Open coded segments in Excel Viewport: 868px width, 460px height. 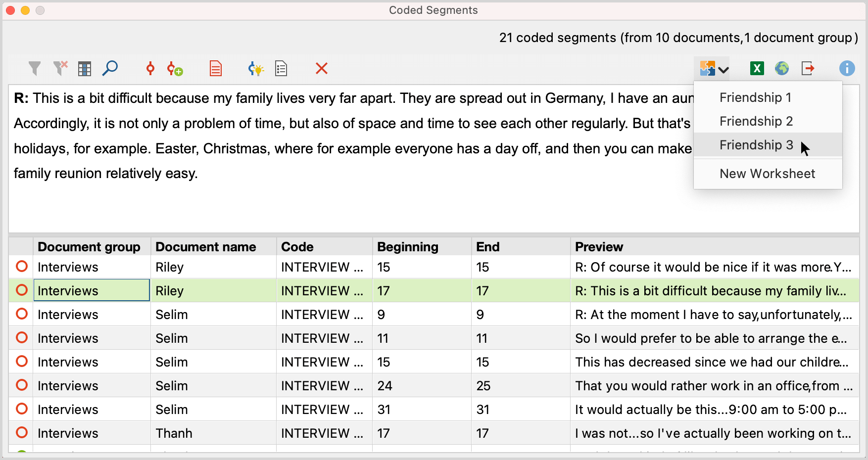[757, 68]
